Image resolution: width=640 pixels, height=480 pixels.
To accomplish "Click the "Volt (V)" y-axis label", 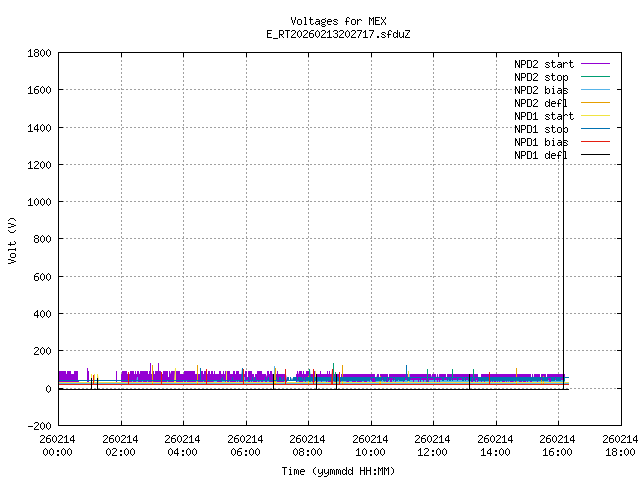I will coord(12,239).
